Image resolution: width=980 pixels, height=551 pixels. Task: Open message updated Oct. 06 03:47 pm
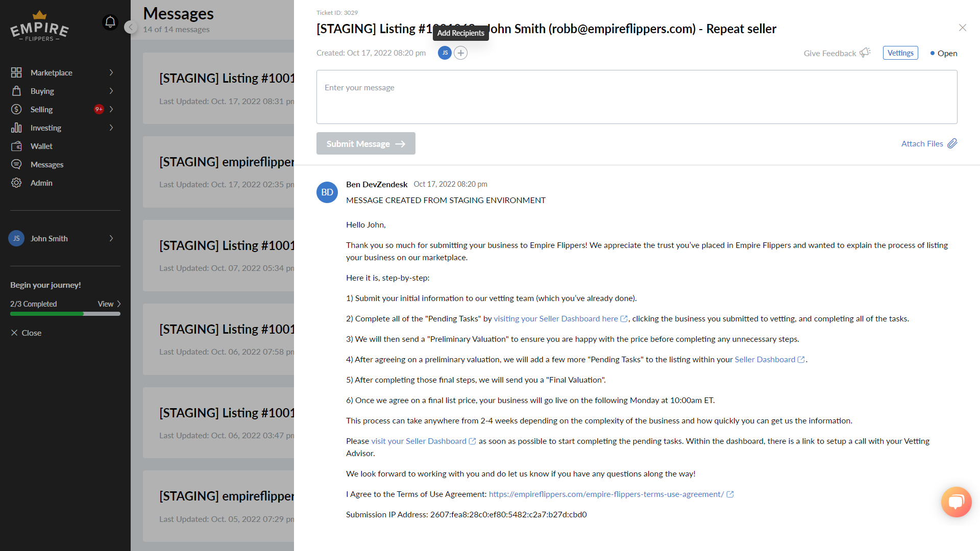tap(218, 423)
